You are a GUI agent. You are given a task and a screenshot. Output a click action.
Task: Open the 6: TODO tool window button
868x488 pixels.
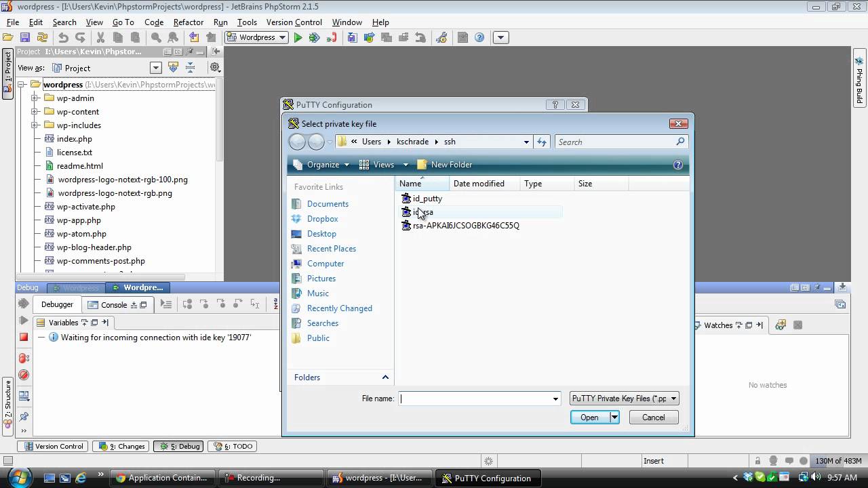point(233,447)
